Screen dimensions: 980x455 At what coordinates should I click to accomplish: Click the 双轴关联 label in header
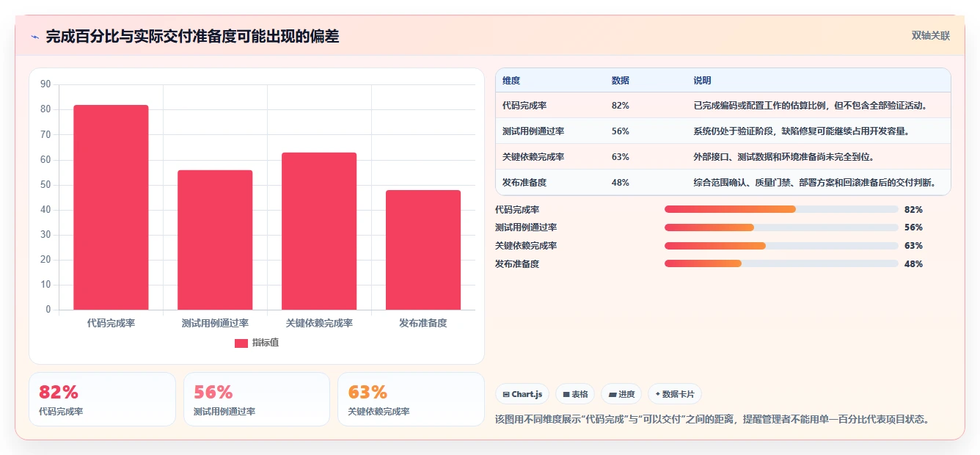931,36
